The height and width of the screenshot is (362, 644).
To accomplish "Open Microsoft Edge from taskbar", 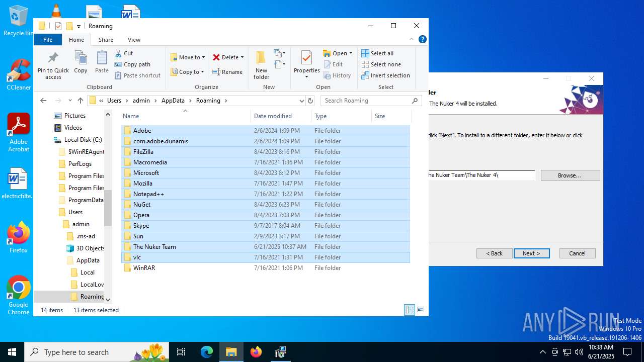I will (207, 352).
